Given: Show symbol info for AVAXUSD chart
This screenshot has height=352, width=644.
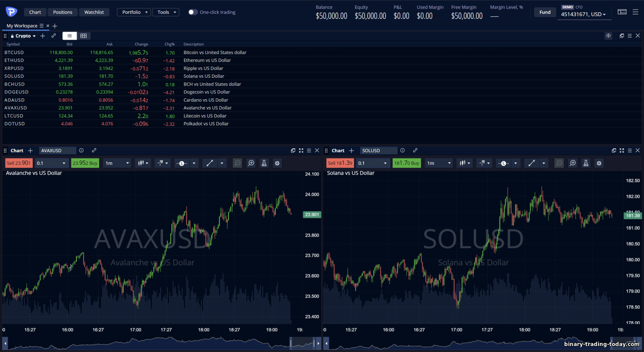Looking at the screenshot, I should pyautogui.click(x=82, y=151).
